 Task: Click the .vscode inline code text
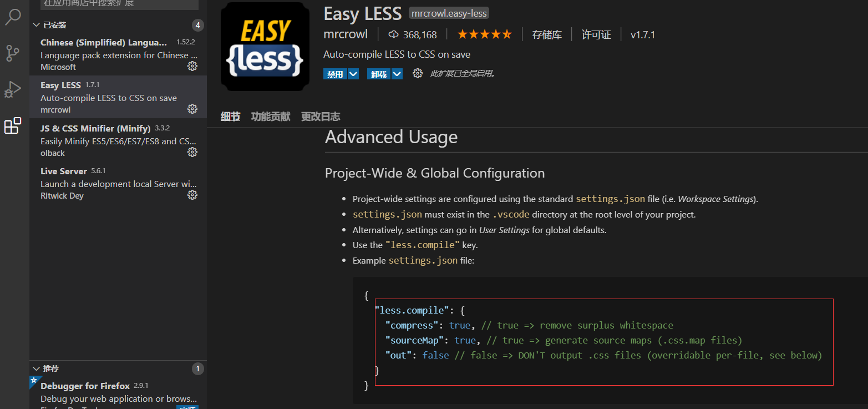pyautogui.click(x=511, y=214)
